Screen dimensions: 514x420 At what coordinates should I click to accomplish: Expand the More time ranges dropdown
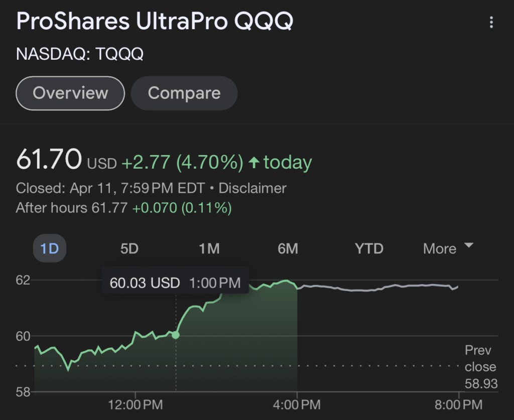(x=440, y=248)
